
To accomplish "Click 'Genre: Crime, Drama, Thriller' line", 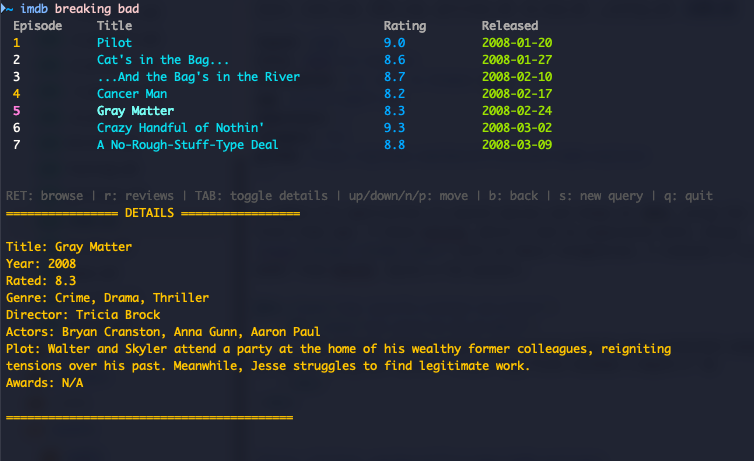I will [x=107, y=298].
